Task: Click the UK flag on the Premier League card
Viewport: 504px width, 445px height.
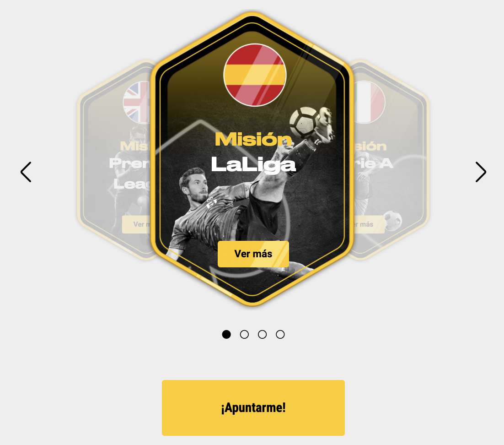Action: pos(137,102)
